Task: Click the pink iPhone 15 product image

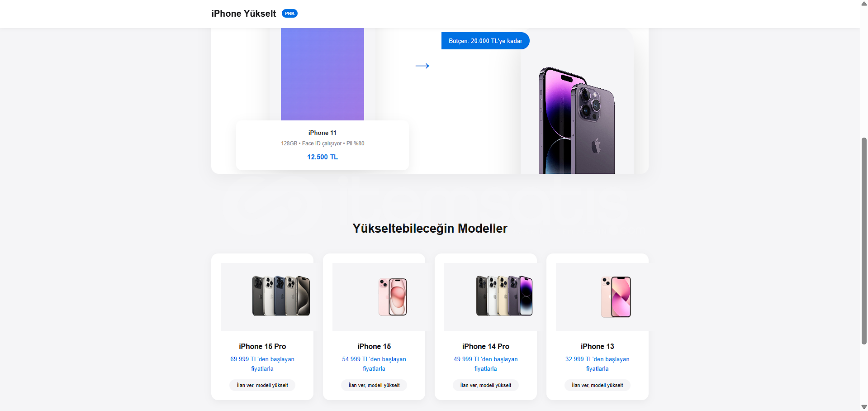Action: click(393, 297)
